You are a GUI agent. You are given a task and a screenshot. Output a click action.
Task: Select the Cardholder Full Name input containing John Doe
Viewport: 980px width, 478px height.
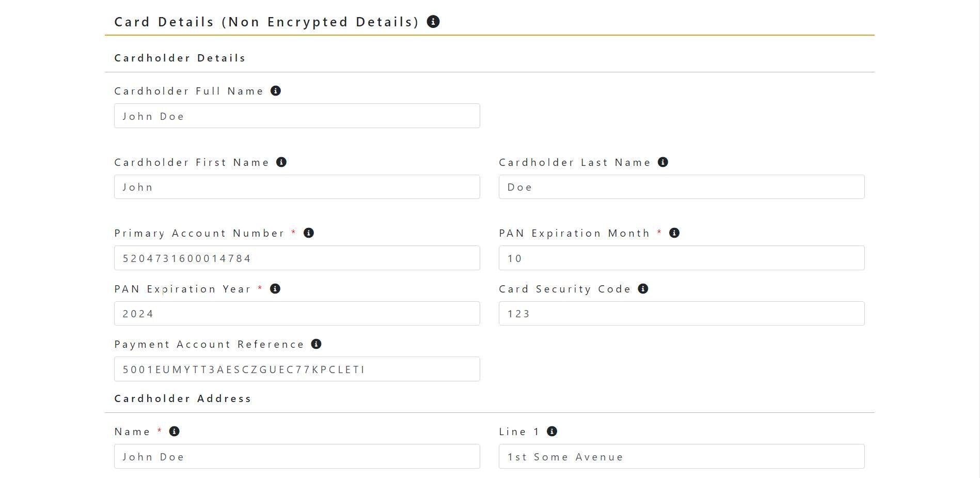pyautogui.click(x=297, y=116)
